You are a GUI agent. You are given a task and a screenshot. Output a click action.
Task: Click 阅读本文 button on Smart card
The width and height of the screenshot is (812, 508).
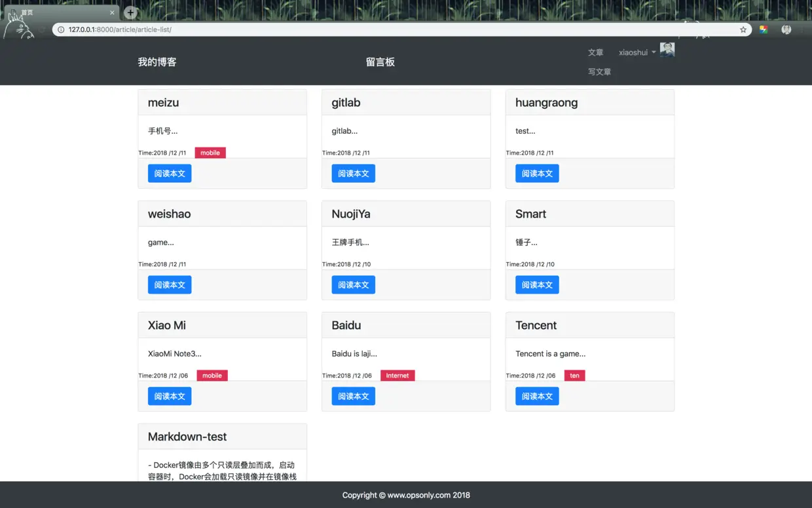point(537,285)
